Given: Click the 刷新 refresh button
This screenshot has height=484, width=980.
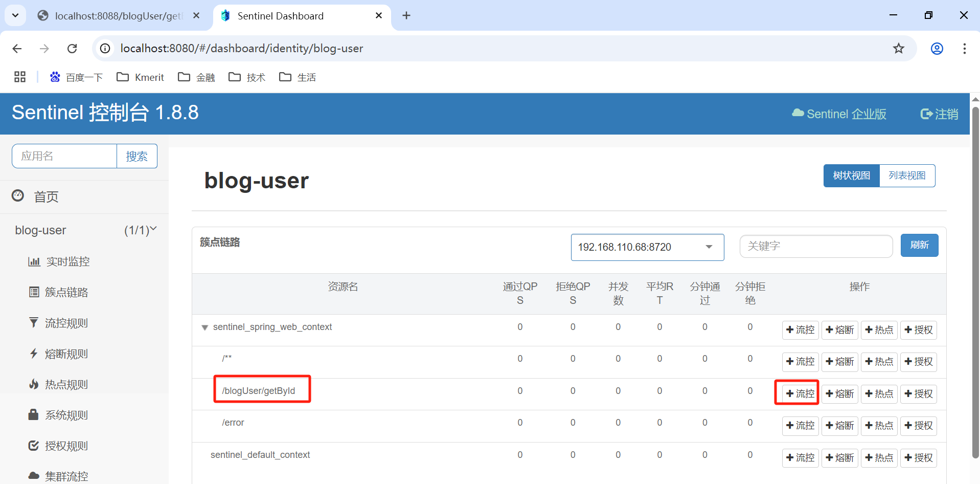Looking at the screenshot, I should click(x=919, y=246).
